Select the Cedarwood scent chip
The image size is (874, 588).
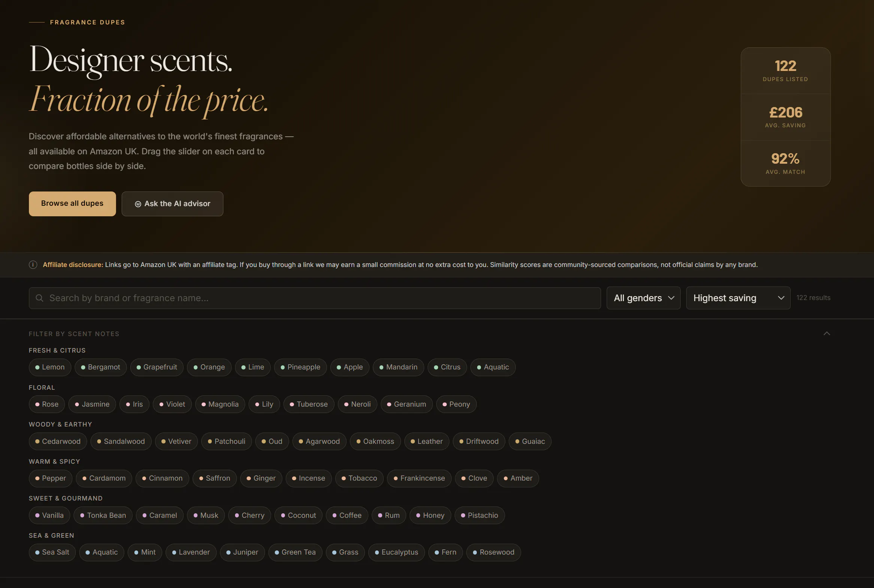tap(58, 442)
